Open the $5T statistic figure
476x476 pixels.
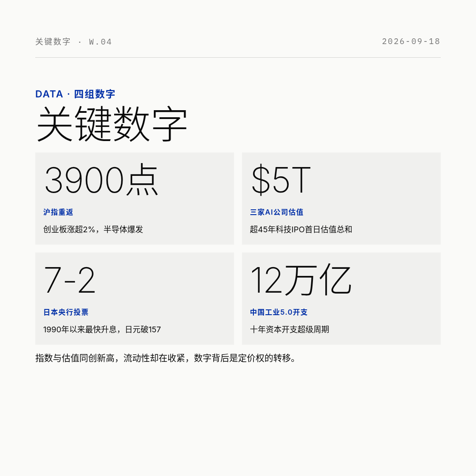(x=281, y=180)
